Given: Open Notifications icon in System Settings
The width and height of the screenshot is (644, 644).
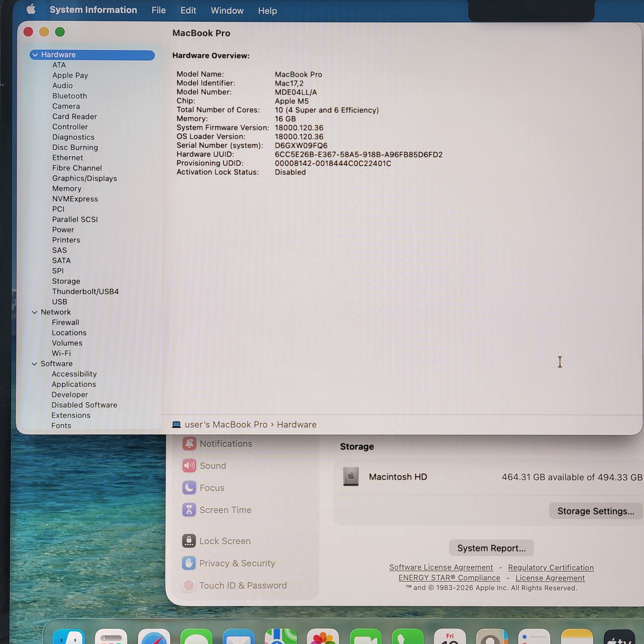Looking at the screenshot, I should click(x=189, y=443).
